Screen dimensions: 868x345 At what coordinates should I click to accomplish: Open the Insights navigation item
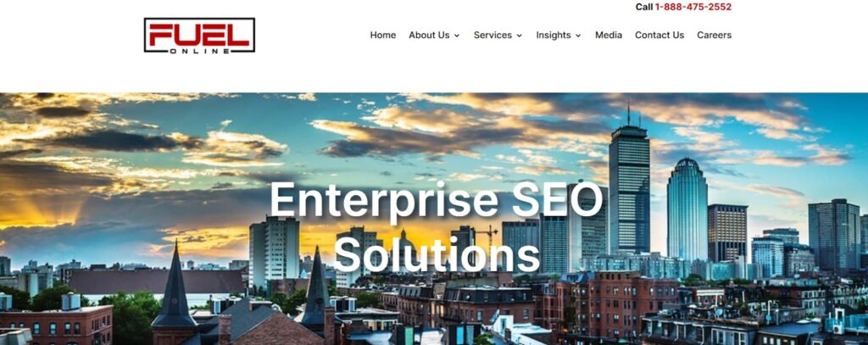(553, 35)
